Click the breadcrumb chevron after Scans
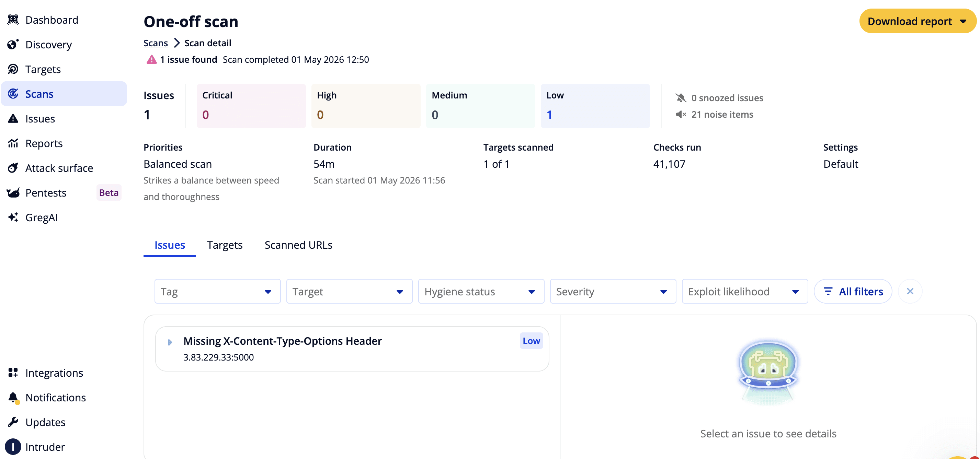 [x=176, y=43]
